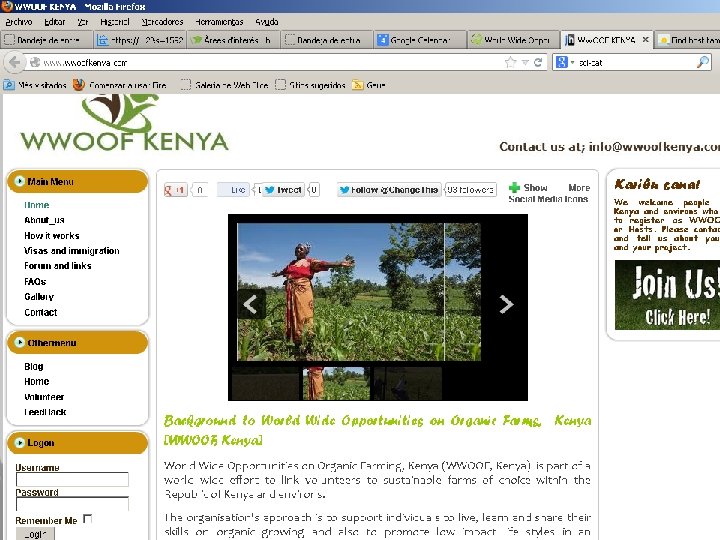
Task: Click the Username input field
Action: [x=72, y=479]
